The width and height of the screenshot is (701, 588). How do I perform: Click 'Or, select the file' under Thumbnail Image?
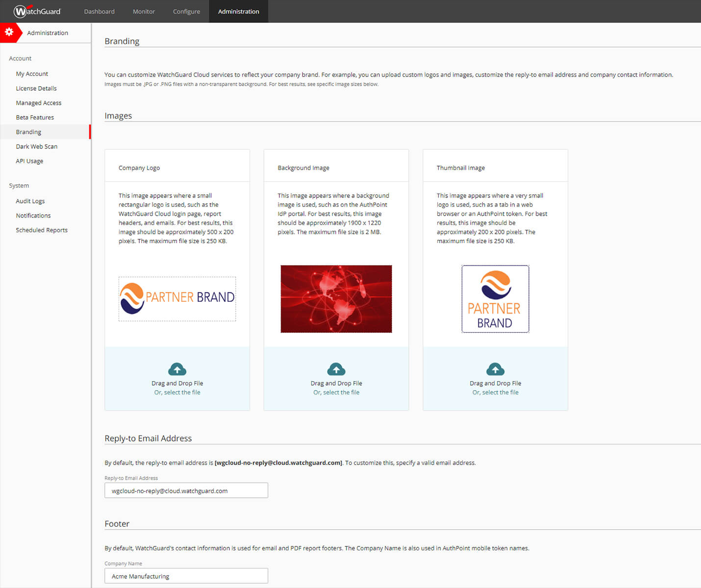[495, 392]
